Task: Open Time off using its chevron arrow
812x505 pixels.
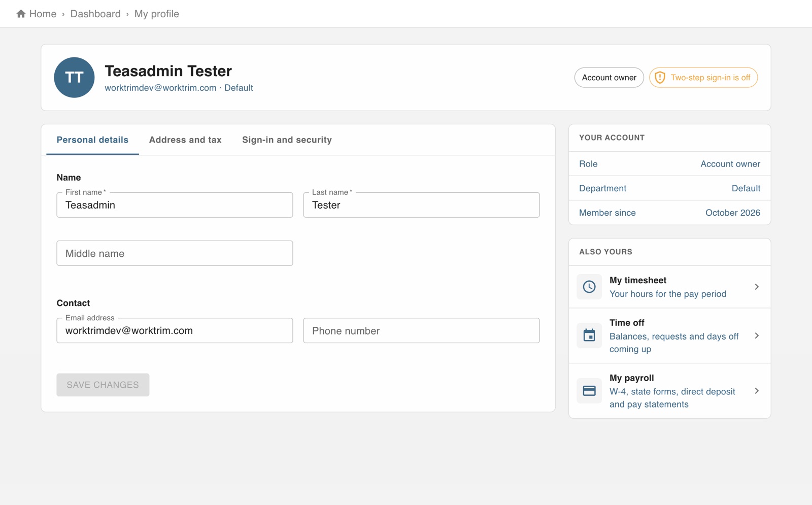Action: click(757, 335)
